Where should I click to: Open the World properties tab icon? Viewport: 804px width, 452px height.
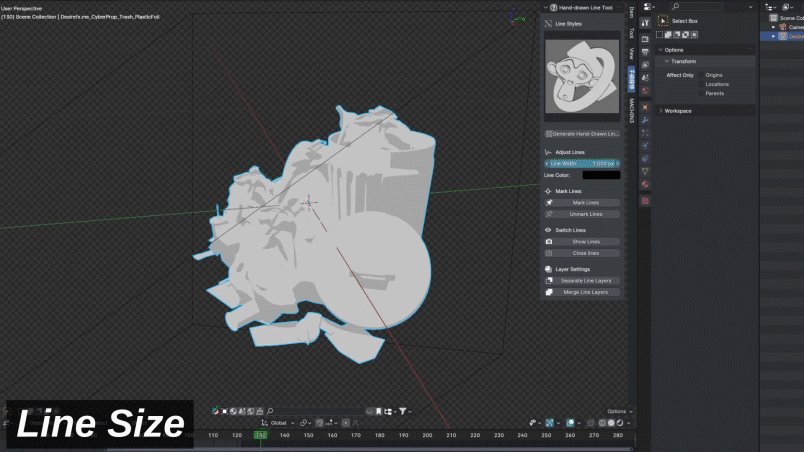[645, 91]
